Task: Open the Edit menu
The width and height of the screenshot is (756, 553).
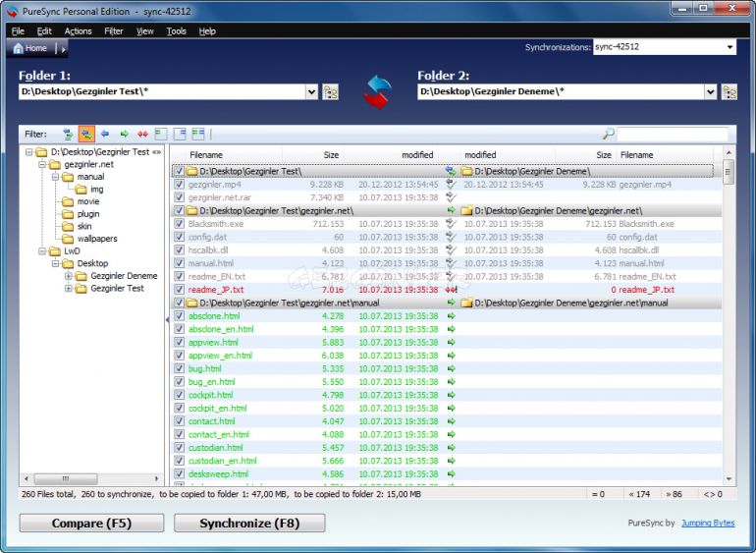Action: tap(44, 31)
